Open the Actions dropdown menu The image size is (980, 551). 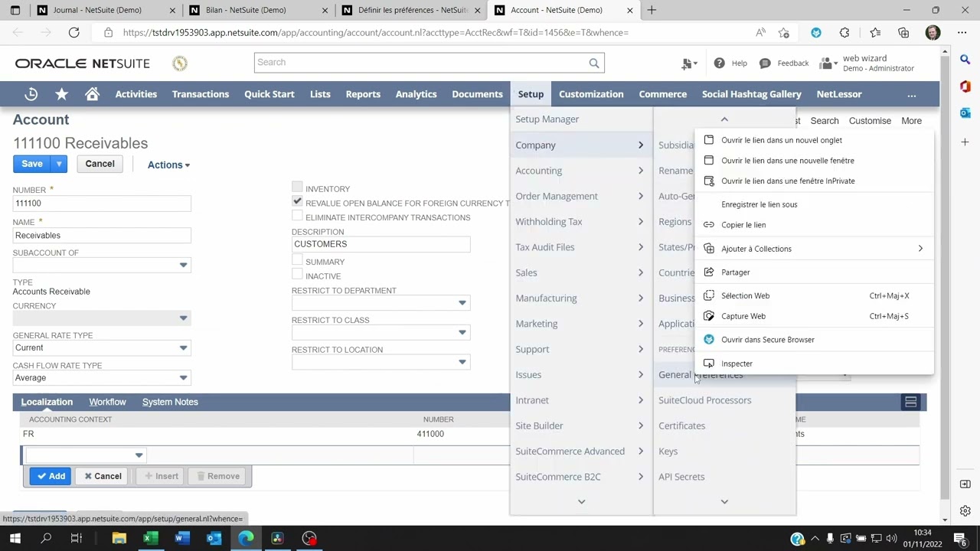168,165
